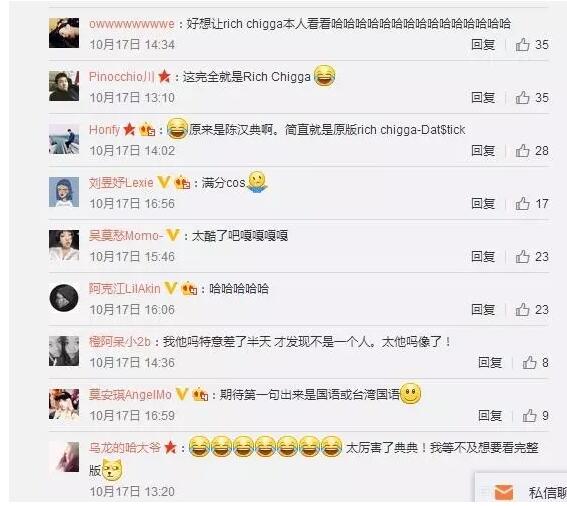567x506 pixels.
Task: Like 阿克江LilAkin's 哈哈哈哈哈 comment
Action: pos(523,310)
